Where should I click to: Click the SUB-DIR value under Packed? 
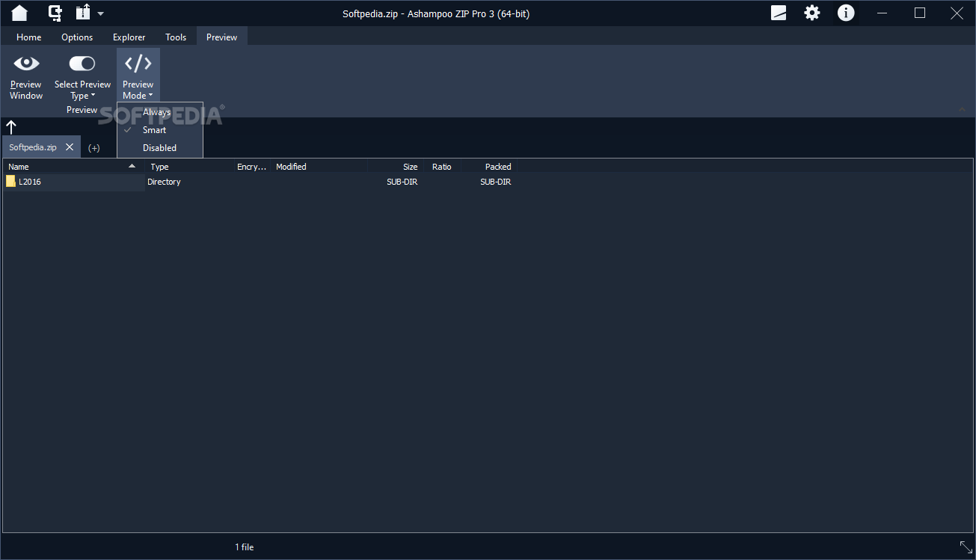coord(496,182)
